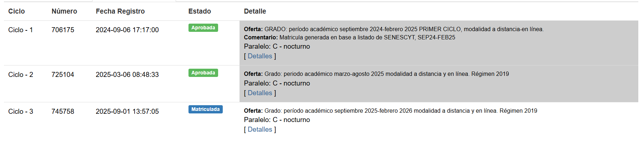Click the Aprobada badge for enrollment 706175
Screen dimensions: 644x156
point(203,28)
